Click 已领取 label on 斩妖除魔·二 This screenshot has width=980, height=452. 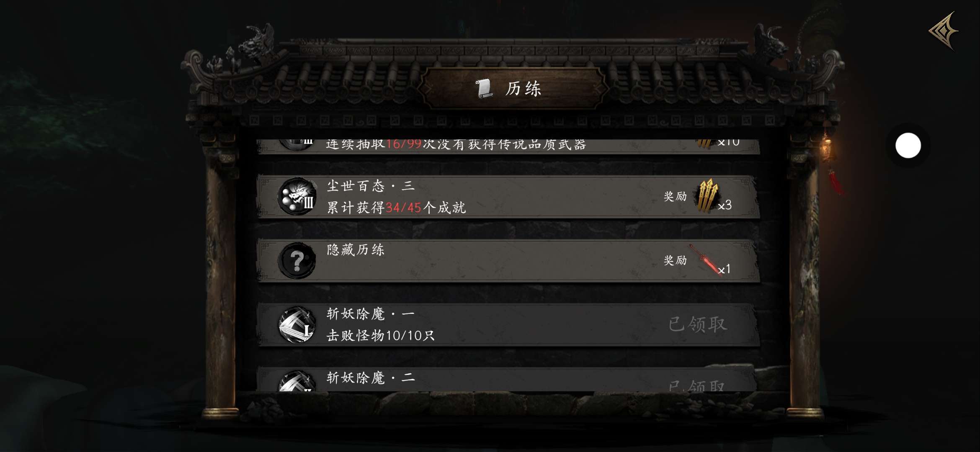tap(696, 385)
